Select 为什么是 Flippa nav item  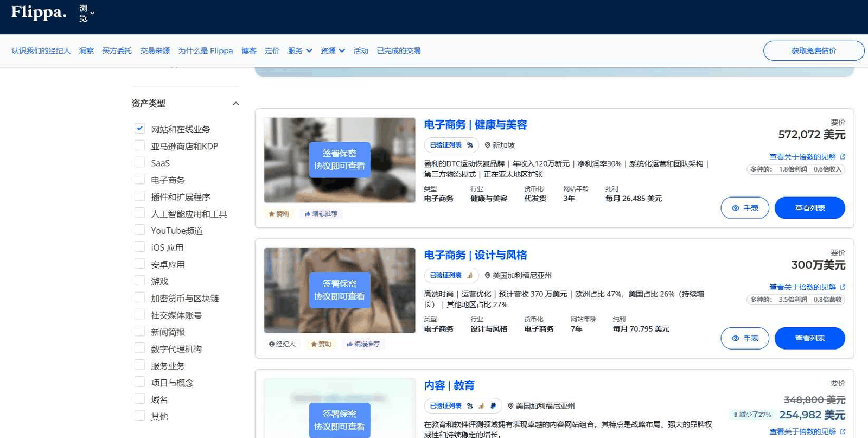click(x=206, y=50)
